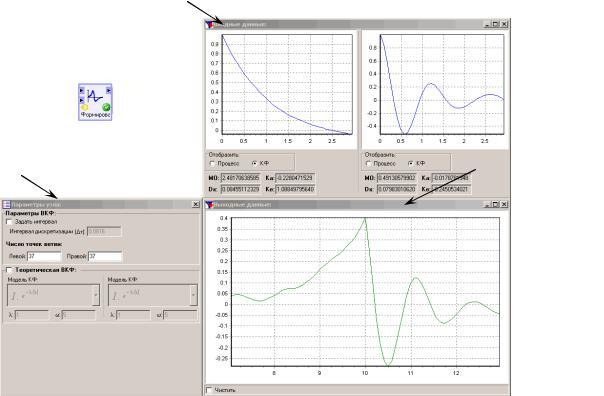This screenshot has height=396, width=604.
Task: Maximize the bottom output-data window
Action: pos(495,204)
